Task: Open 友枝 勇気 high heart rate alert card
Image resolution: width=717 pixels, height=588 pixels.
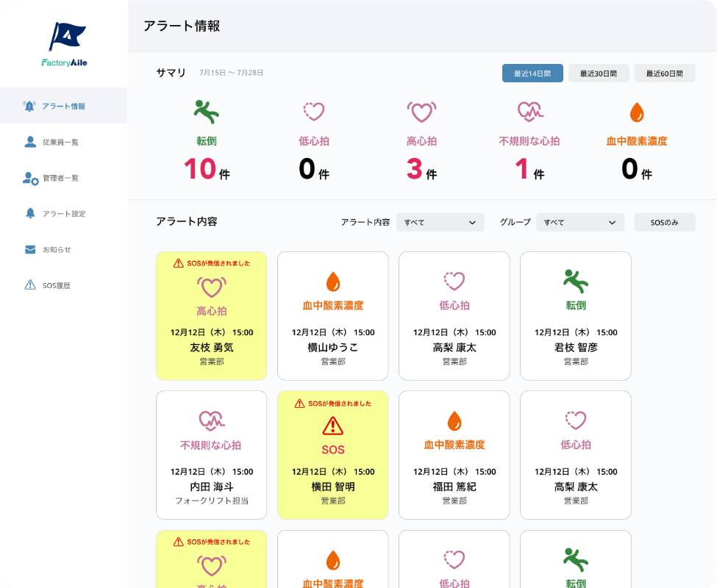Action: click(x=211, y=316)
